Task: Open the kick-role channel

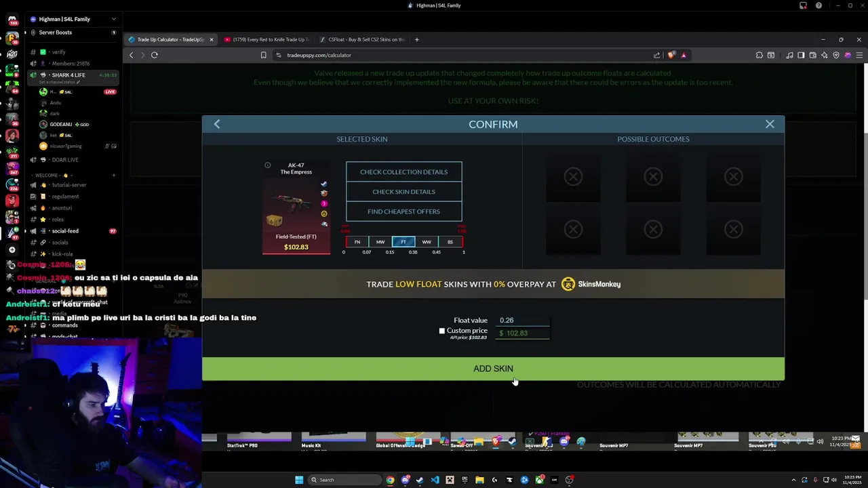Action: pyautogui.click(x=73, y=254)
